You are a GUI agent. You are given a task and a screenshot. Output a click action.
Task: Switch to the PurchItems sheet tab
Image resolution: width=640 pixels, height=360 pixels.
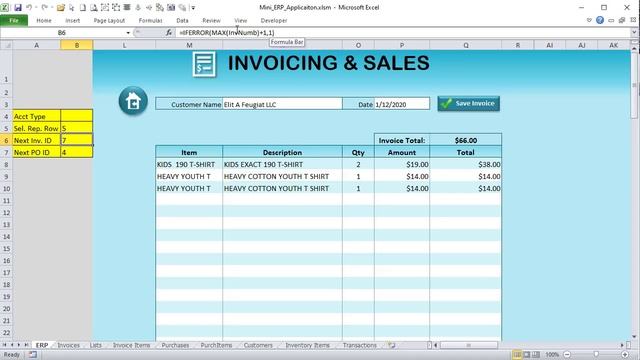click(216, 345)
